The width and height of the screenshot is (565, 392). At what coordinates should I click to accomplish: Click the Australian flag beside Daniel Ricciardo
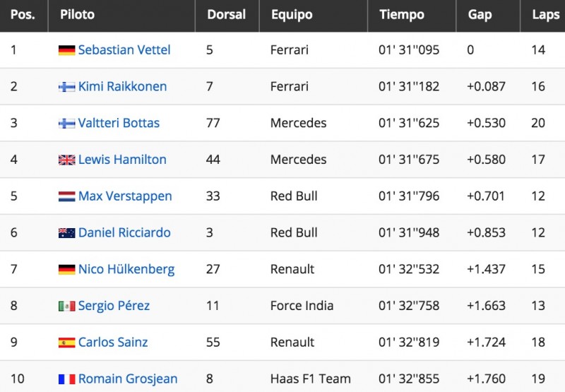[66, 233]
